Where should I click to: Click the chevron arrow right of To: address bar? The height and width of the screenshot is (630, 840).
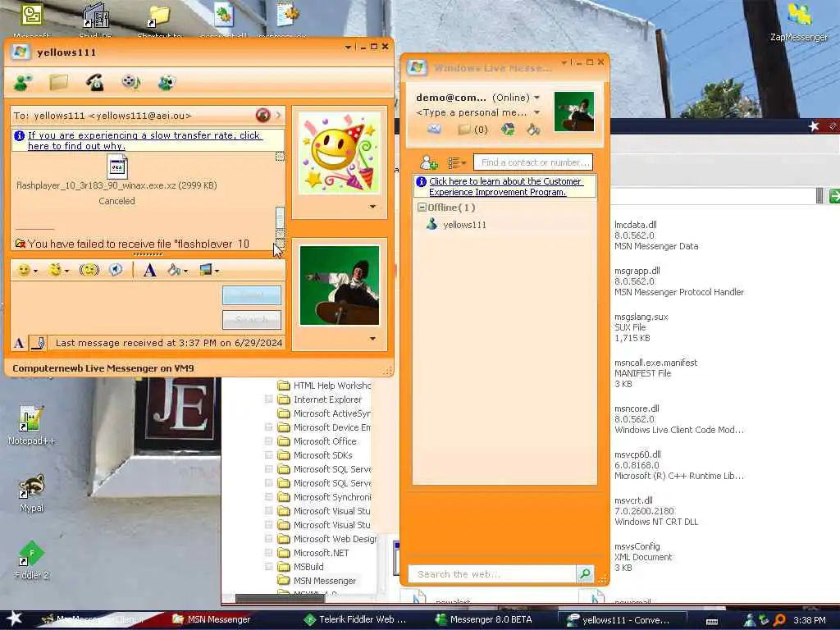click(279, 115)
